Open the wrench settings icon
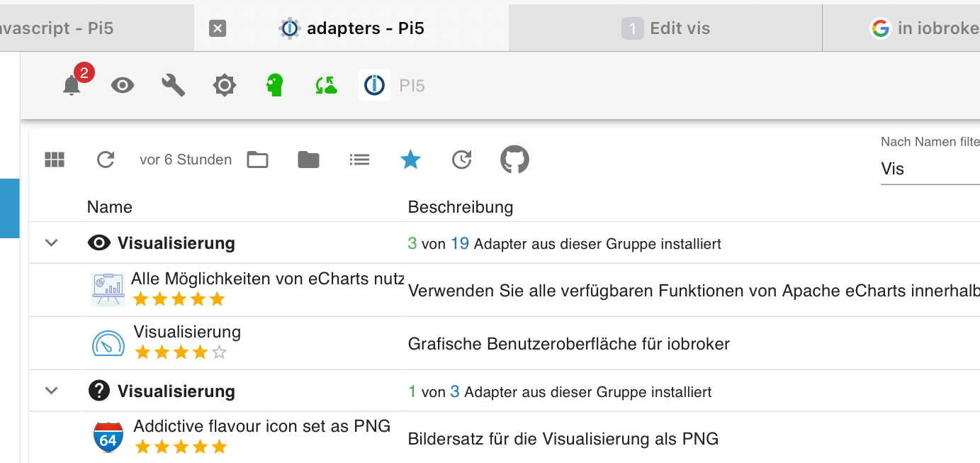The height and width of the screenshot is (463, 980). (174, 86)
